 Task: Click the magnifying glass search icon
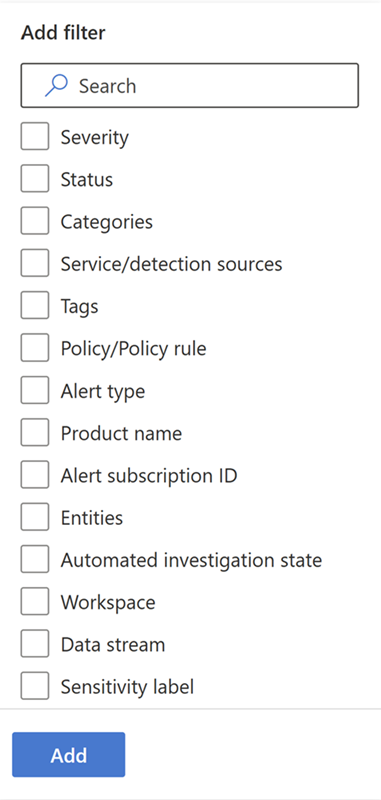tap(56, 85)
